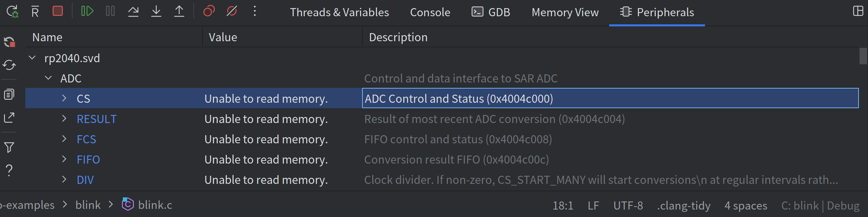Screen dimensions: 868x217
Task: Switch to the GDB tab
Action: (x=491, y=13)
